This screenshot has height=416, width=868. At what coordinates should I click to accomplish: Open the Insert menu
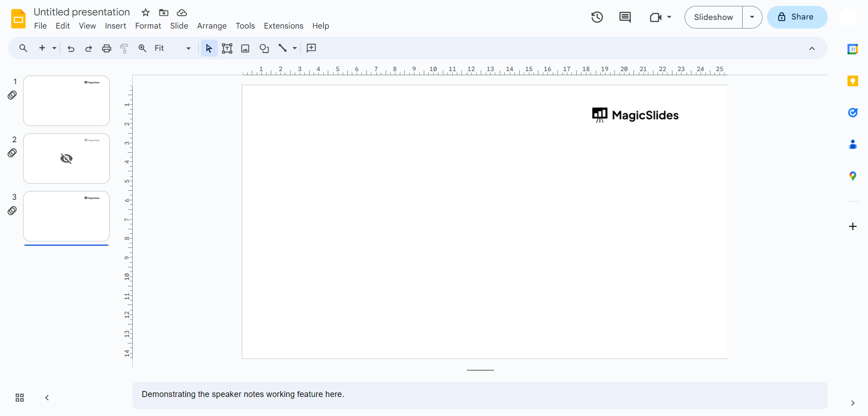click(x=115, y=26)
